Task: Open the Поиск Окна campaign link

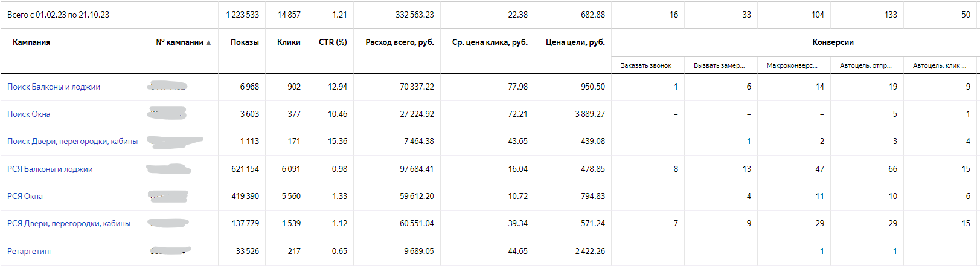Action: [x=29, y=114]
